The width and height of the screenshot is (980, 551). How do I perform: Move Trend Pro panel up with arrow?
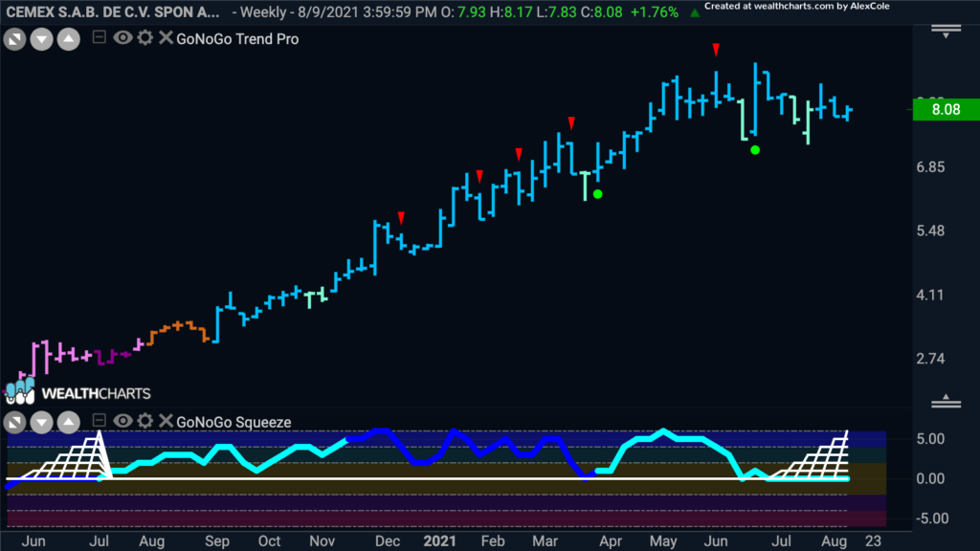69,40
